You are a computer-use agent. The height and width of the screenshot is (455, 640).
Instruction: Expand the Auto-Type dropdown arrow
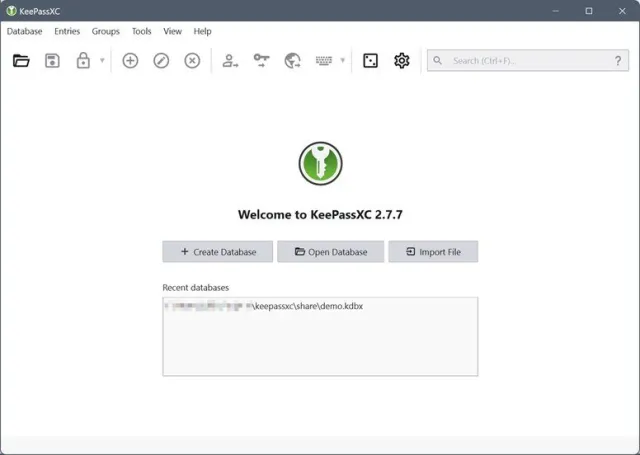pos(342,60)
